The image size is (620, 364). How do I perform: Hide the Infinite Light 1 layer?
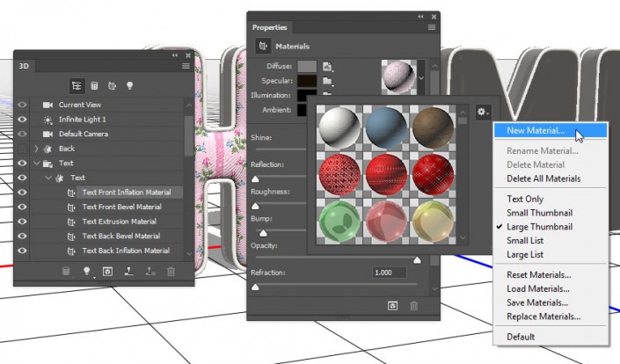[23, 120]
